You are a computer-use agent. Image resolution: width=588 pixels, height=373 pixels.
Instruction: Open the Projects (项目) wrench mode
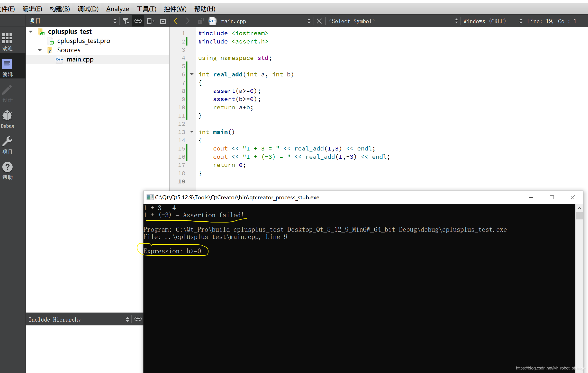[x=7, y=145]
